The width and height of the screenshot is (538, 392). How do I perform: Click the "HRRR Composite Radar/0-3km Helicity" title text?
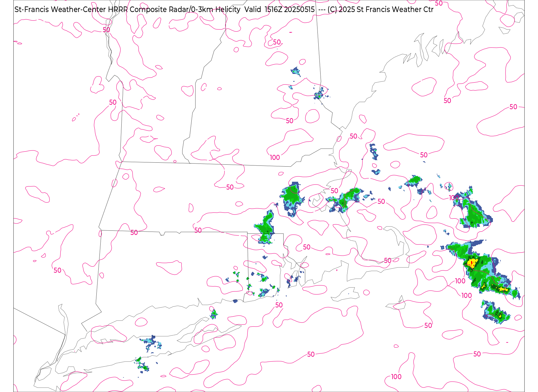[174, 10]
